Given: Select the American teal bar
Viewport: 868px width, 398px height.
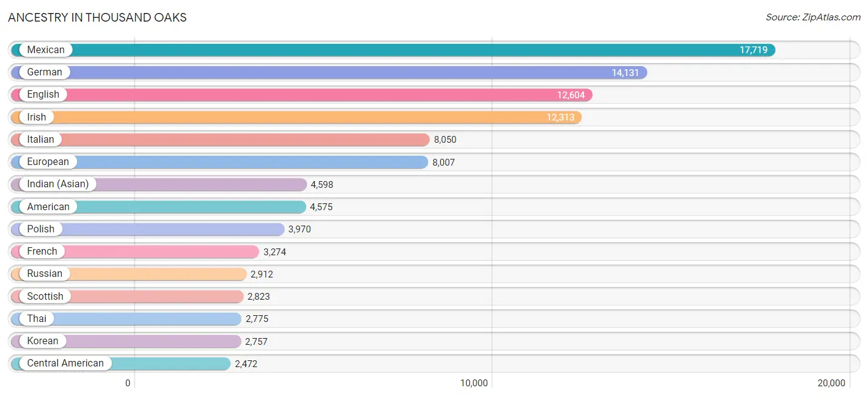Looking at the screenshot, I should [x=158, y=207].
